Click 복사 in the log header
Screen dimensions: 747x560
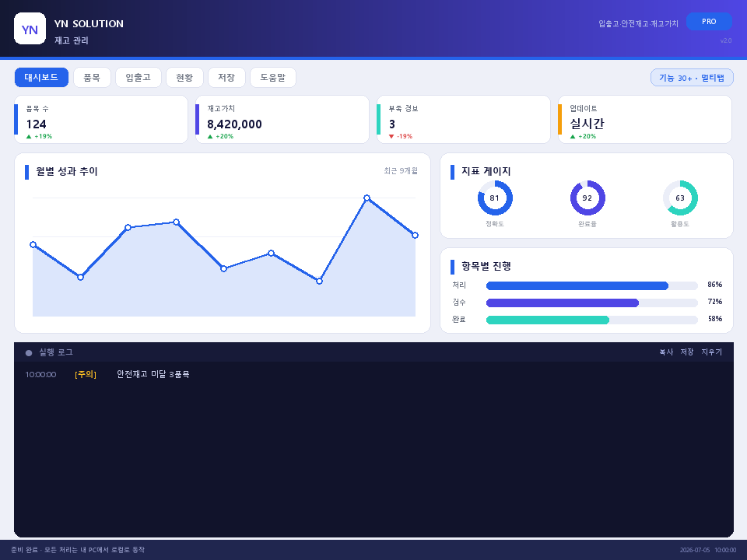[x=666, y=352]
